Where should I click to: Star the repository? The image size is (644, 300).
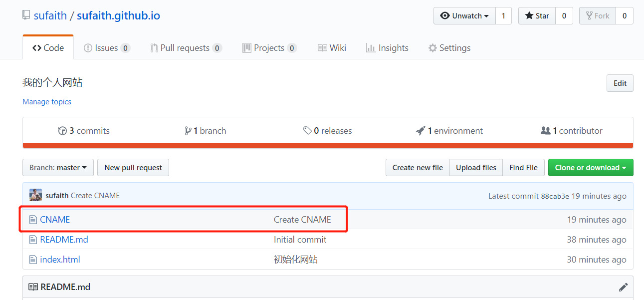coord(537,15)
